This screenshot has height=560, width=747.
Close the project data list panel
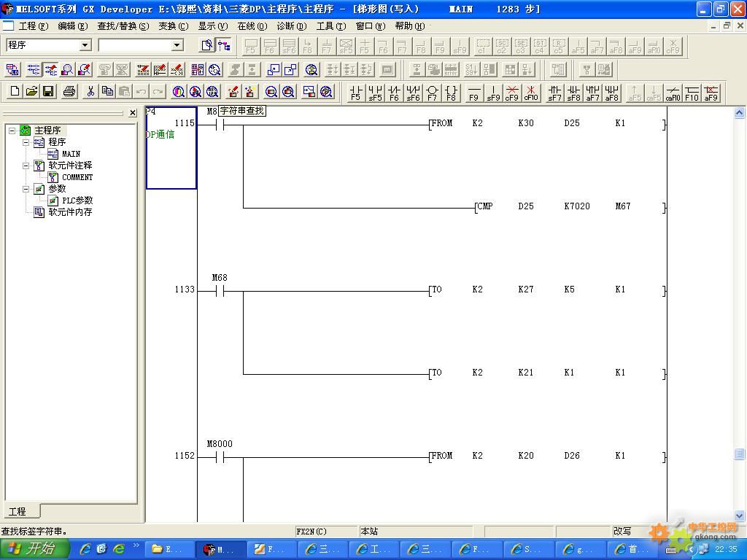[133, 113]
